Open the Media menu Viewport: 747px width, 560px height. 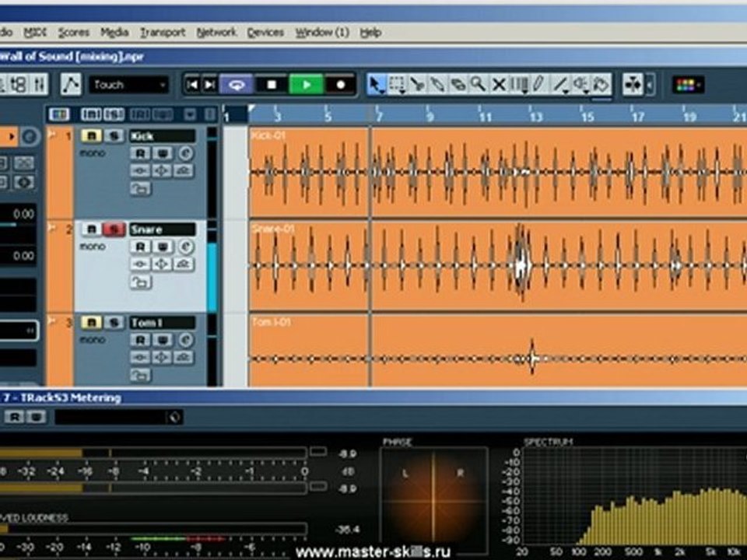coord(114,33)
